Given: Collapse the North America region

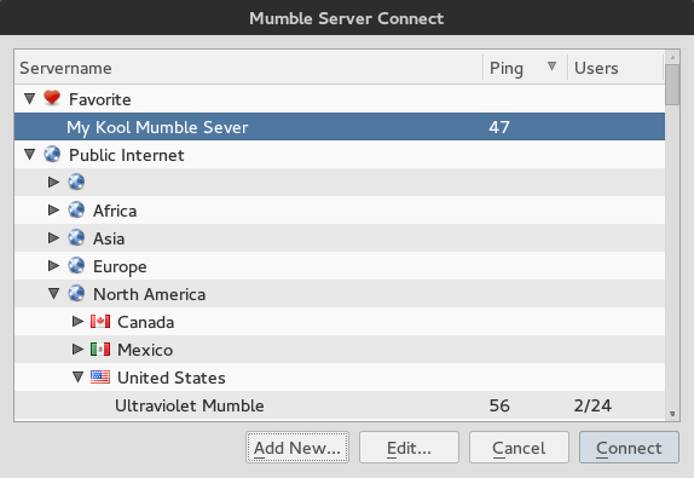Looking at the screenshot, I should (54, 294).
